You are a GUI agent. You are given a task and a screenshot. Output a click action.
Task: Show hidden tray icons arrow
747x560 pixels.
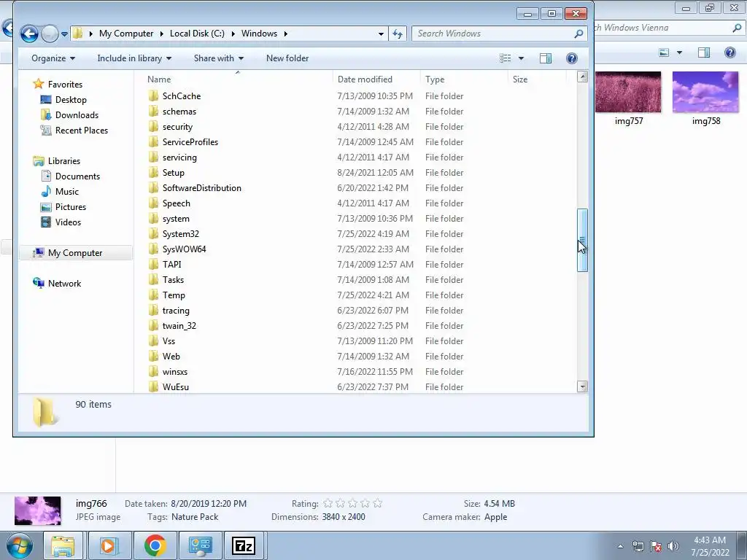pyautogui.click(x=620, y=546)
